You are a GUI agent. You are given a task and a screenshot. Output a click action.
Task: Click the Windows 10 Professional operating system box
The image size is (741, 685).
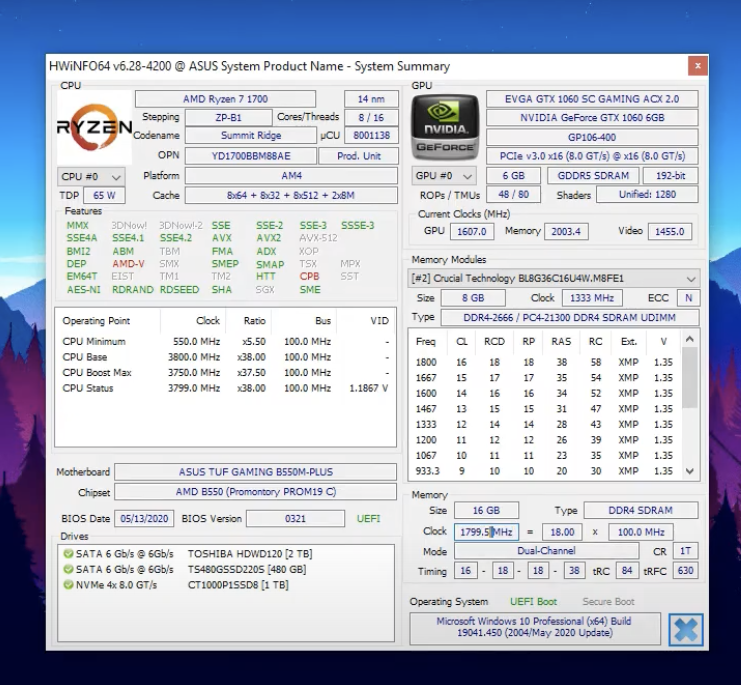tap(534, 628)
